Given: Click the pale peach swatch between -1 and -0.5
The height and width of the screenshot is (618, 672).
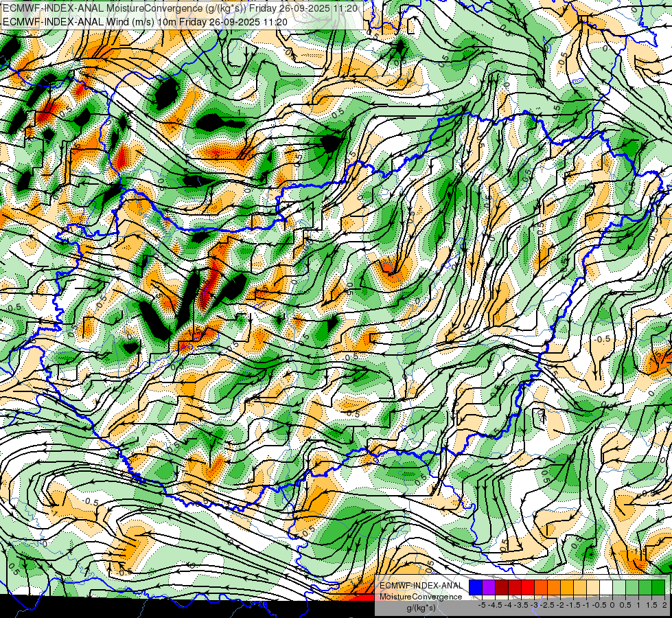Looking at the screenshot, I should tap(593, 587).
